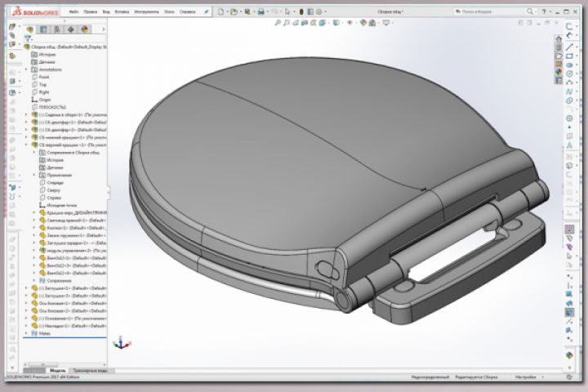Image resolution: width=588 pixels, height=392 pixels.
Task: Select the Spline sketch tool
Action: coord(570,91)
